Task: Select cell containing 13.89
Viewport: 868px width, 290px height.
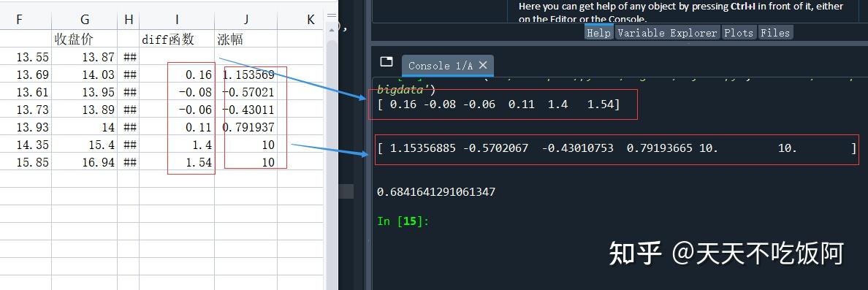Action: tap(85, 110)
